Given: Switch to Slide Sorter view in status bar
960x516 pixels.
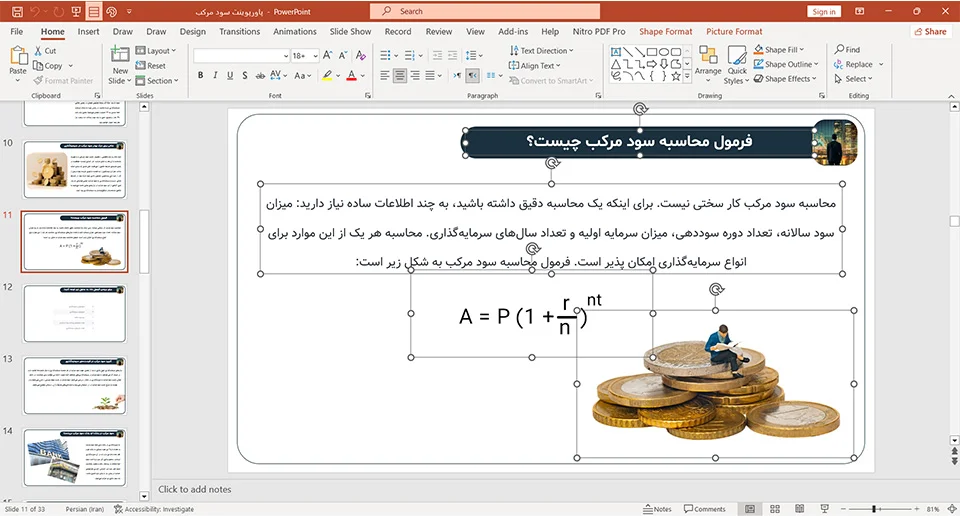Looking at the screenshot, I should click(774, 509).
